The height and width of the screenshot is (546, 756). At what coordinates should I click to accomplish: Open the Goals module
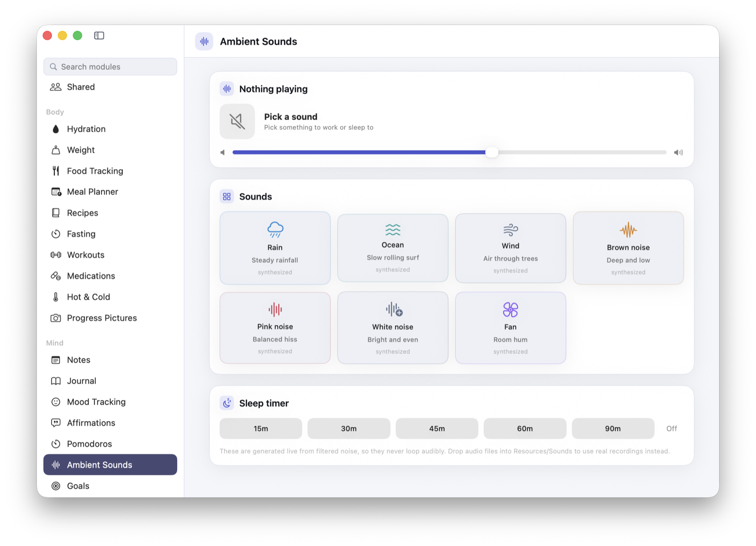click(x=110, y=486)
